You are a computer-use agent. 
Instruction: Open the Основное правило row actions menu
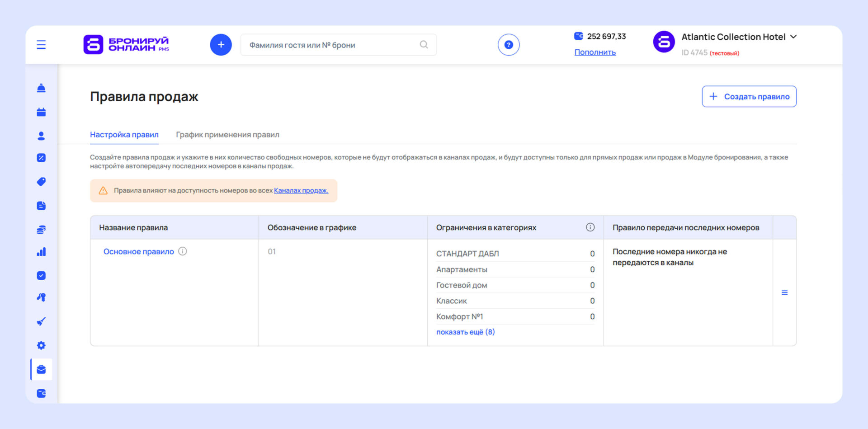tap(784, 293)
